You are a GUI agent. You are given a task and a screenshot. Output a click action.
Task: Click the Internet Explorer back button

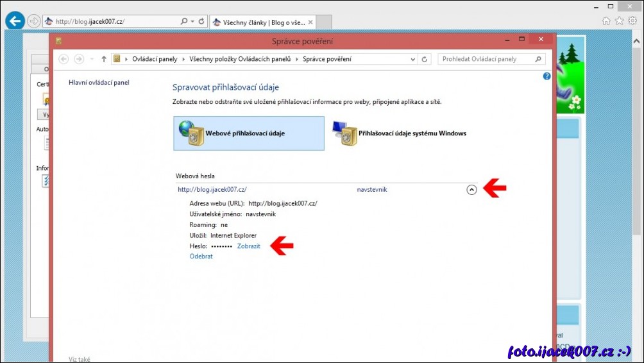(x=14, y=21)
